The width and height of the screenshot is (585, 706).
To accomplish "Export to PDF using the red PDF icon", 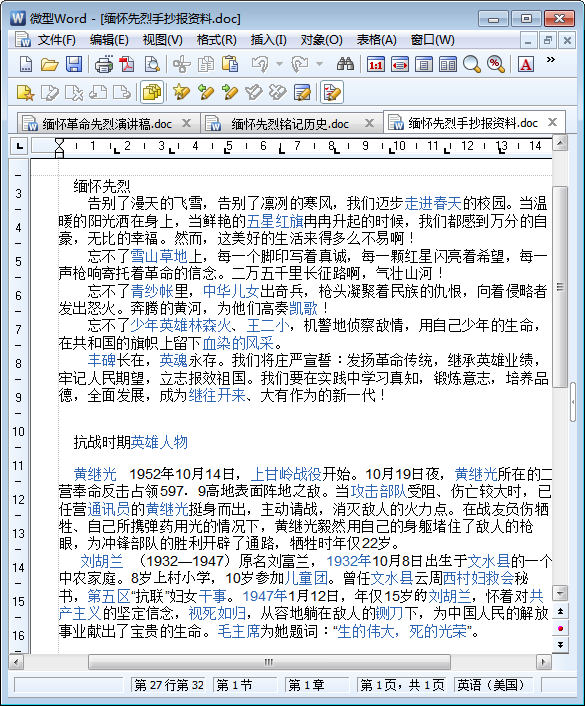I will click(x=127, y=64).
